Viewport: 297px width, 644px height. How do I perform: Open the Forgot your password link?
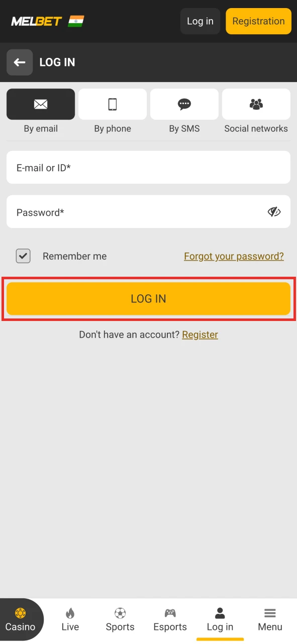(234, 256)
